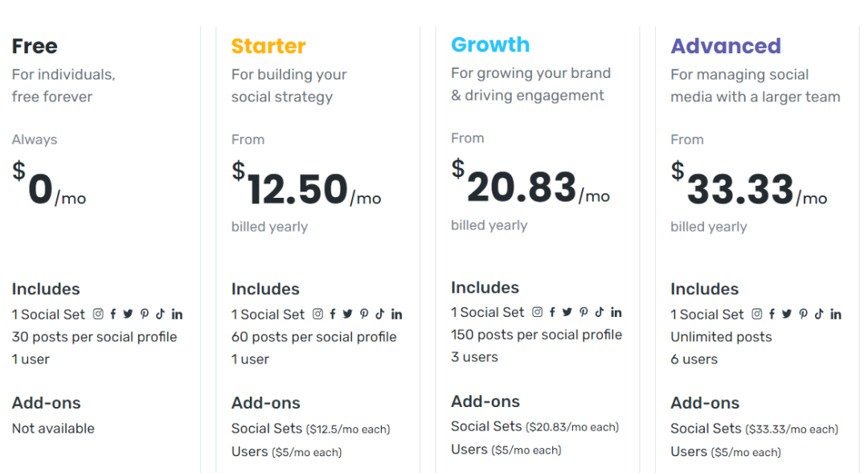Click the $12.50 Starter price
The width and height of the screenshot is (868, 473).
(x=298, y=190)
